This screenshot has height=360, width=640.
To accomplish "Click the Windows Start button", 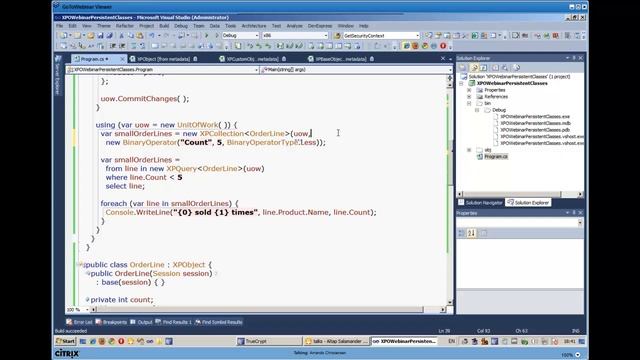I will [x=66, y=341].
